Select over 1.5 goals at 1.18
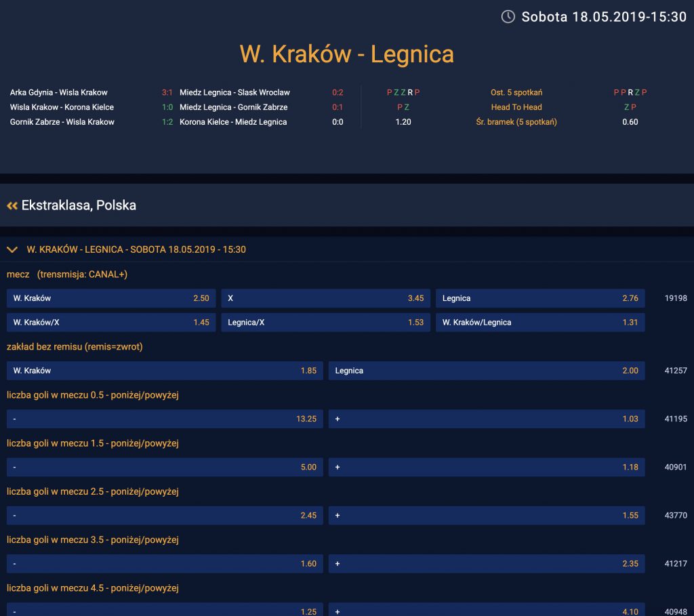The height and width of the screenshot is (616, 694). [x=487, y=467]
